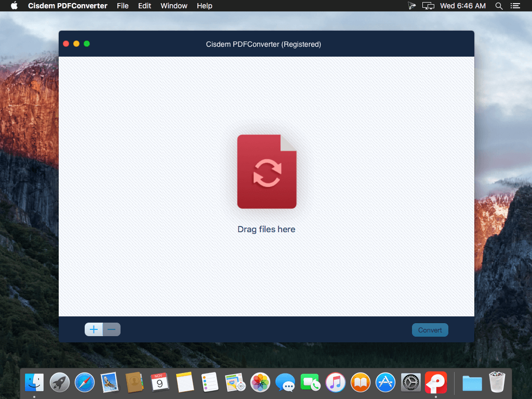
Task: Click the bird-shaped menu bar status icon
Action: (x=411, y=6)
